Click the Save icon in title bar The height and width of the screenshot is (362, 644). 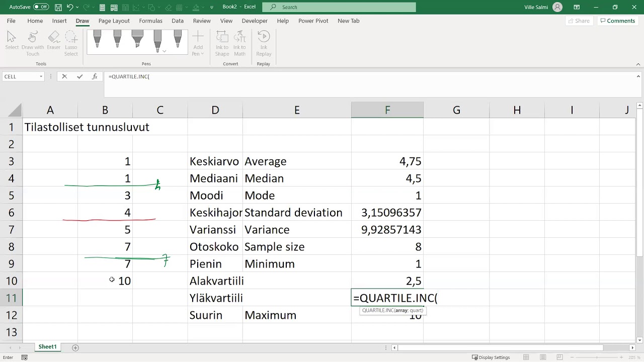point(58,7)
